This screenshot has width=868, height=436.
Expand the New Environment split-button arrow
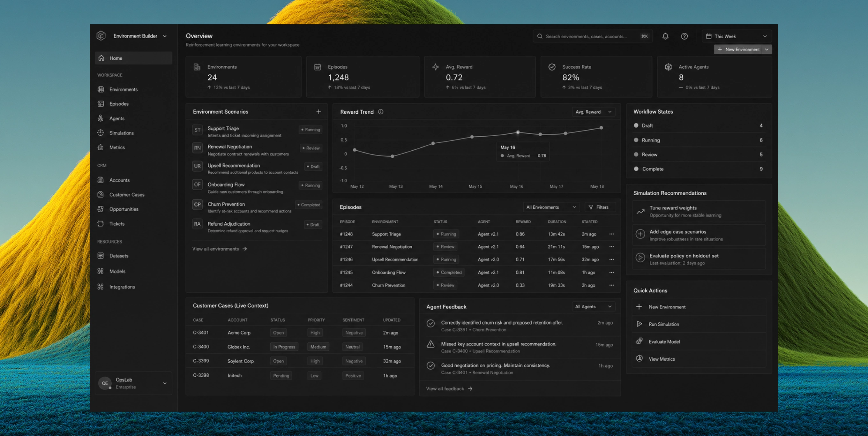click(x=767, y=49)
